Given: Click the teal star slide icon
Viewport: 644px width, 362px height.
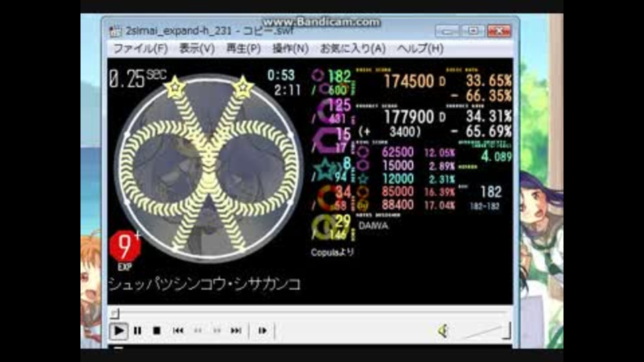Looking at the screenshot, I should coord(325,169).
